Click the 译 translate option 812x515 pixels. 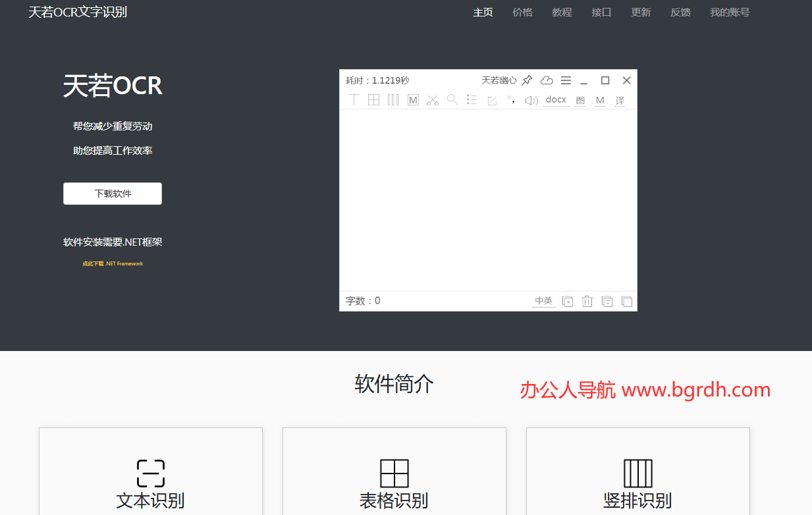[620, 100]
